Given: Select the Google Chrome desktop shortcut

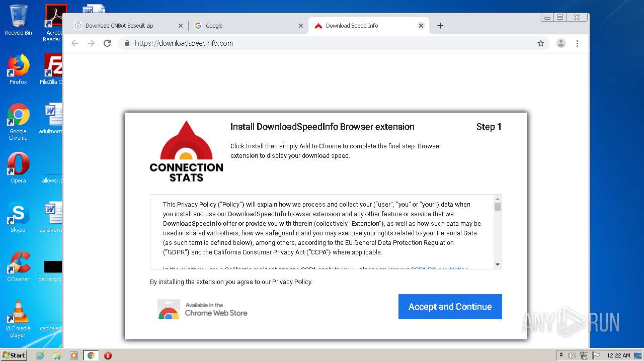Looking at the screenshot, I should click(18, 122).
